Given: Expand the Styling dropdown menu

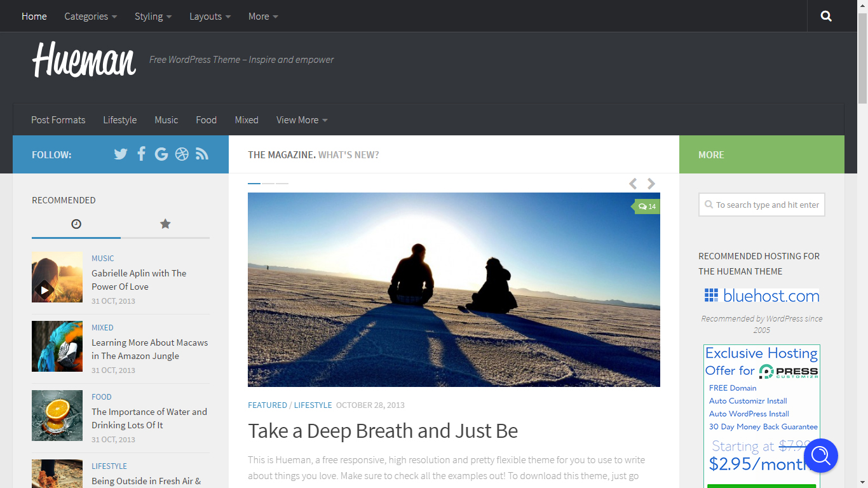Looking at the screenshot, I should 153,16.
